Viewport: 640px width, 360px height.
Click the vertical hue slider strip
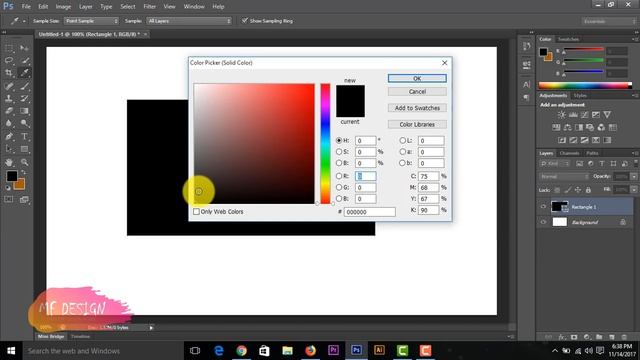pos(325,144)
